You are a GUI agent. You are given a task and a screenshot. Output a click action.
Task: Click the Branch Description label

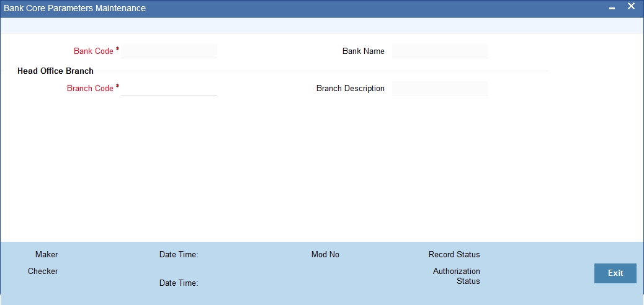[351, 88]
